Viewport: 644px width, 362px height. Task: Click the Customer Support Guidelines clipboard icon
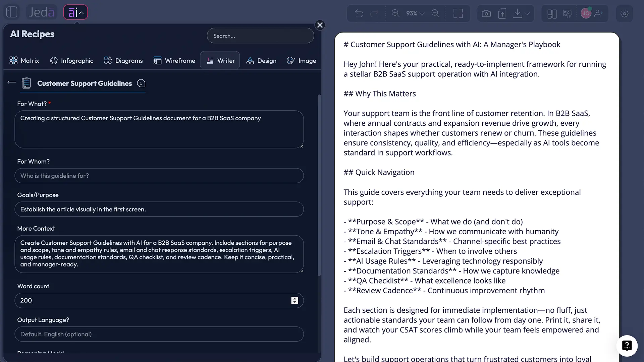coord(26,83)
